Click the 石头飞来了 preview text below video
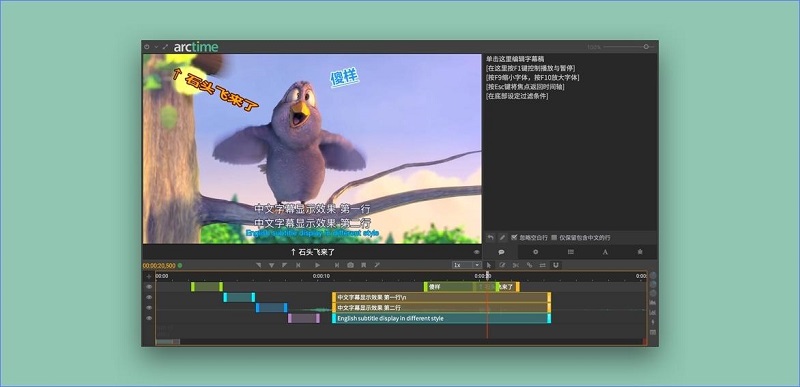Image resolution: width=800 pixels, height=387 pixels. tap(313, 252)
